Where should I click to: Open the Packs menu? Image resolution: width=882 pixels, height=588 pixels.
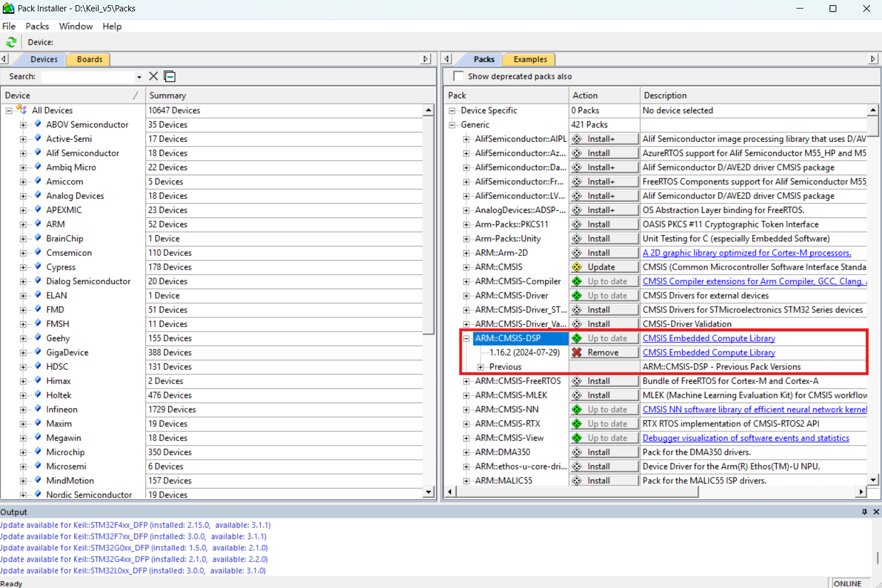pos(37,26)
